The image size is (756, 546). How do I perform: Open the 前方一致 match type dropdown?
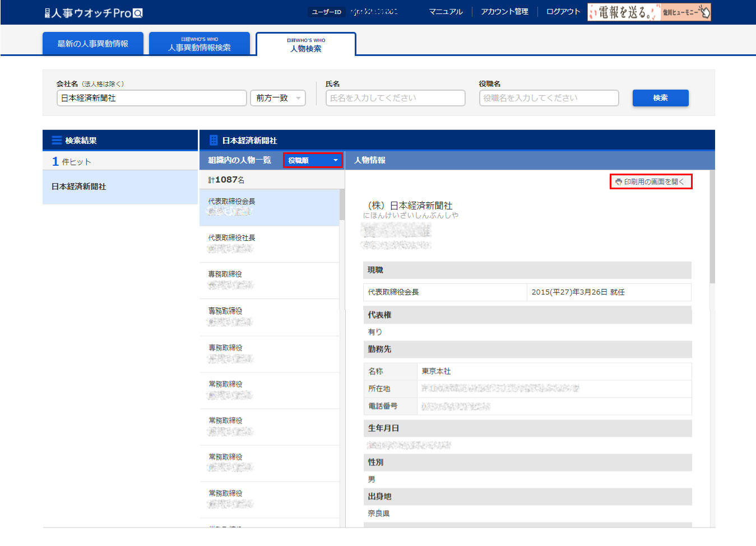click(x=278, y=98)
